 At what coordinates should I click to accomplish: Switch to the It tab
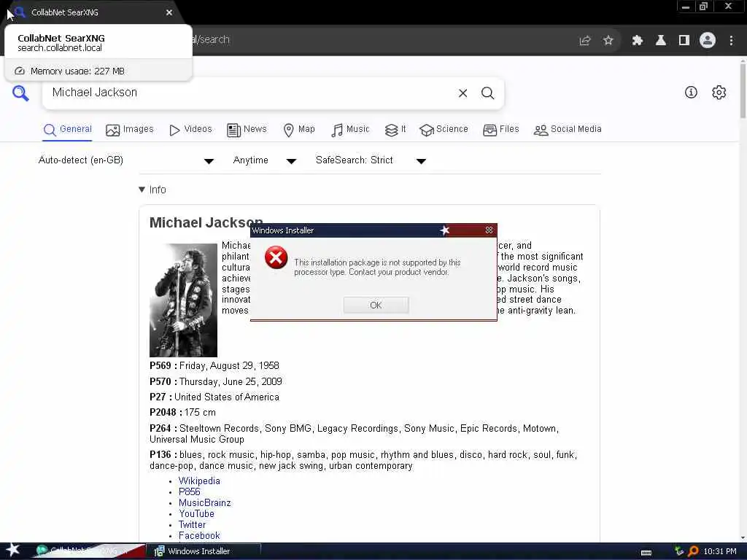(x=395, y=130)
